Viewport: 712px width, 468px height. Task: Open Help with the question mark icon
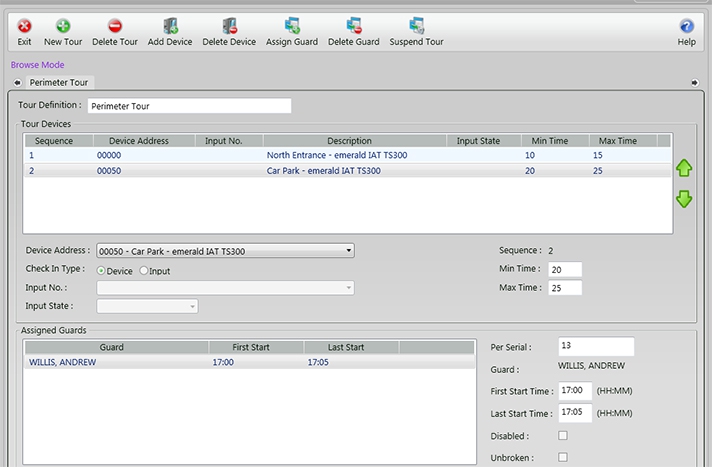687,26
